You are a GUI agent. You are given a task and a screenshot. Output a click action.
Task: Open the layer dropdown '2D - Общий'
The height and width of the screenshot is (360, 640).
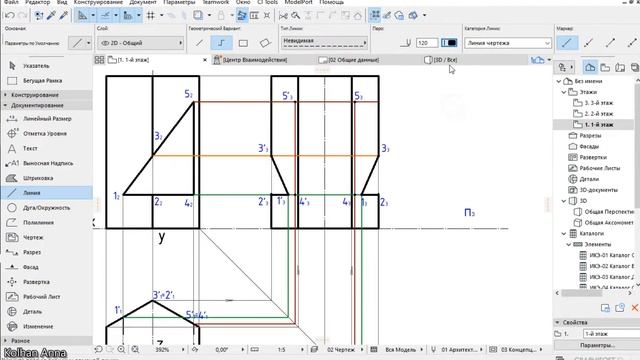point(140,43)
